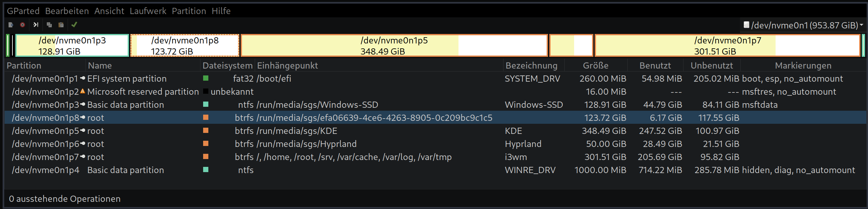Select the unlabeled block between p5 and p7
868x209 pixels.
tap(571, 45)
